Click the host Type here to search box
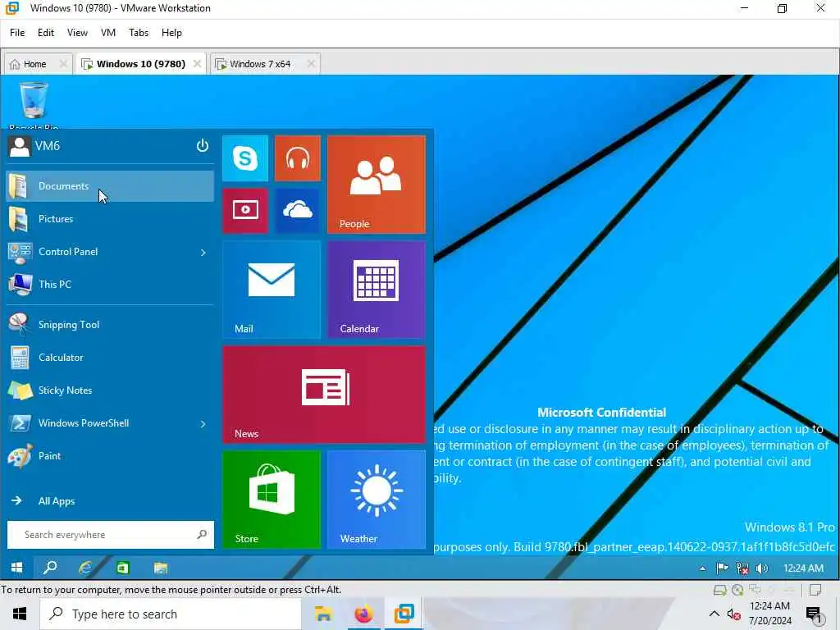Image resolution: width=840 pixels, height=630 pixels. (171, 614)
